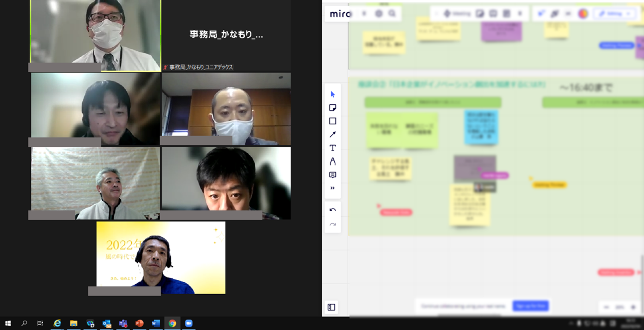Image resolution: width=644 pixels, height=330 pixels.
Task: Select the masked man's video tile at top
Action: 95,35
